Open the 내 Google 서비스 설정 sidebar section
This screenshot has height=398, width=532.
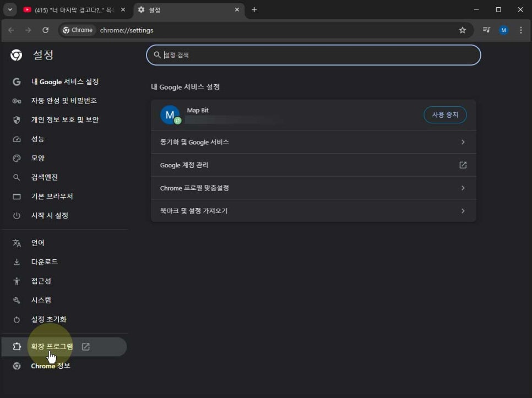(x=64, y=81)
